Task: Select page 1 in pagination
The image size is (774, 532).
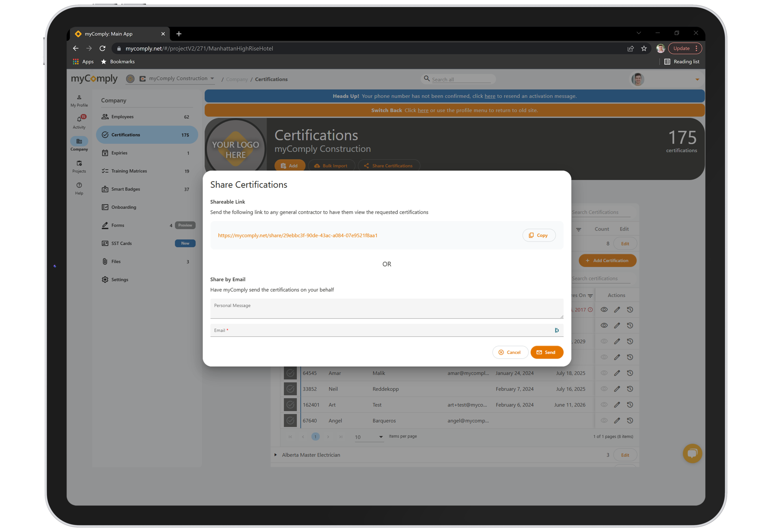Action: [x=315, y=437]
